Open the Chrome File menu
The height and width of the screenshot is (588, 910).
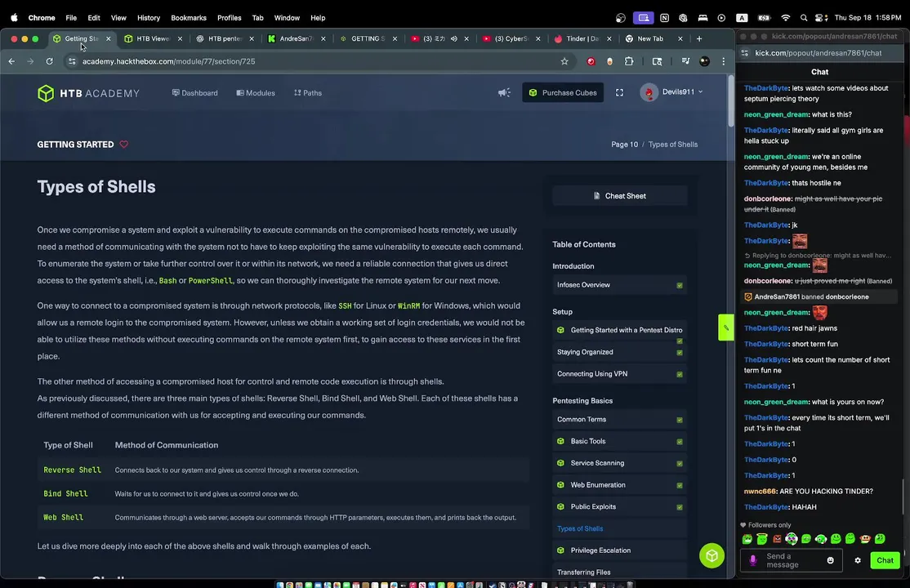point(71,18)
